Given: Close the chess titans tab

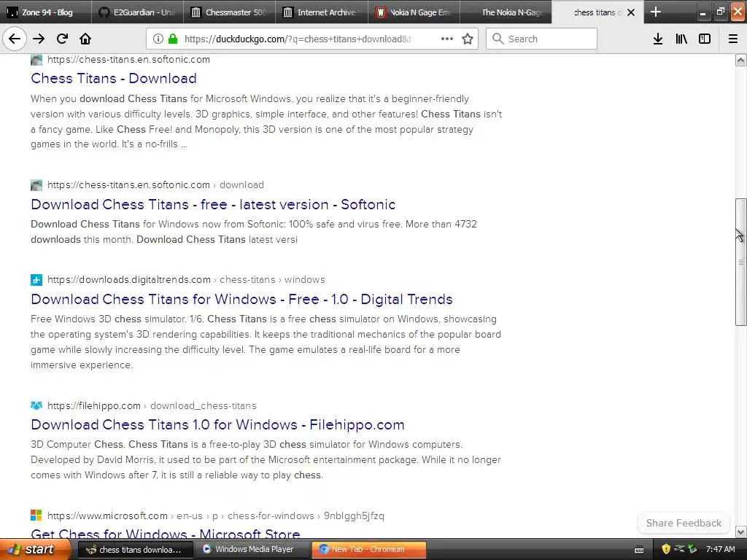Looking at the screenshot, I should (631, 12).
